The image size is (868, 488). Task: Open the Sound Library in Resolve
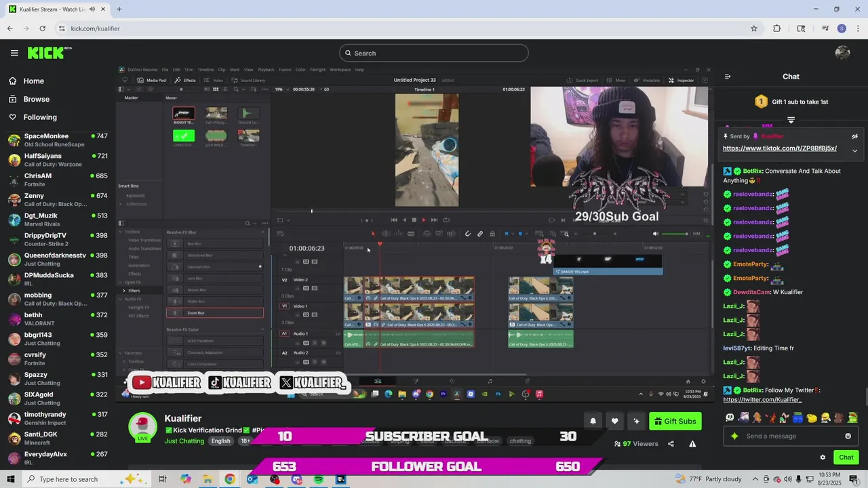(x=248, y=80)
